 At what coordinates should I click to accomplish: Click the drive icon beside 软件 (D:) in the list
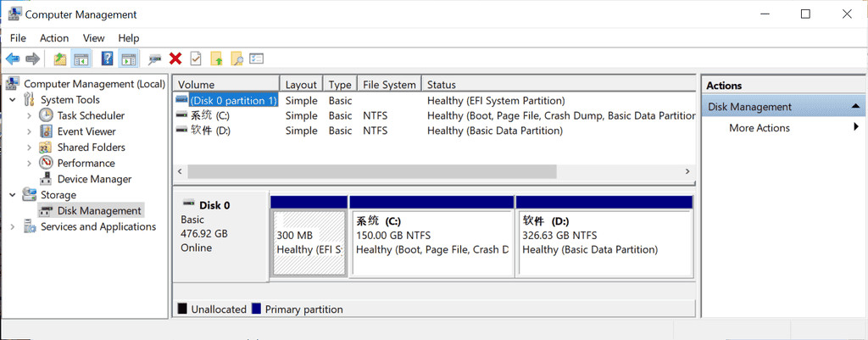click(x=181, y=130)
